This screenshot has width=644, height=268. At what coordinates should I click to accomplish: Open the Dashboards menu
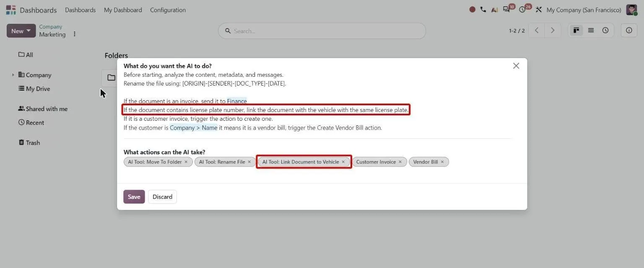click(80, 10)
